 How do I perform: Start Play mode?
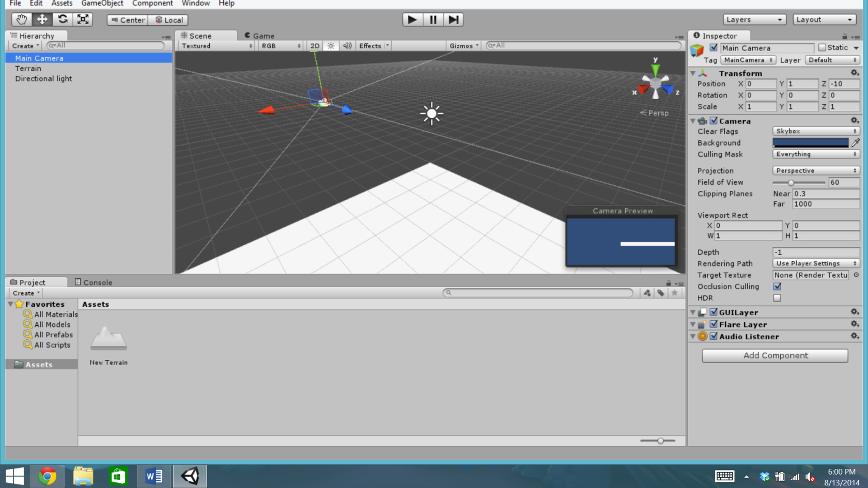412,20
